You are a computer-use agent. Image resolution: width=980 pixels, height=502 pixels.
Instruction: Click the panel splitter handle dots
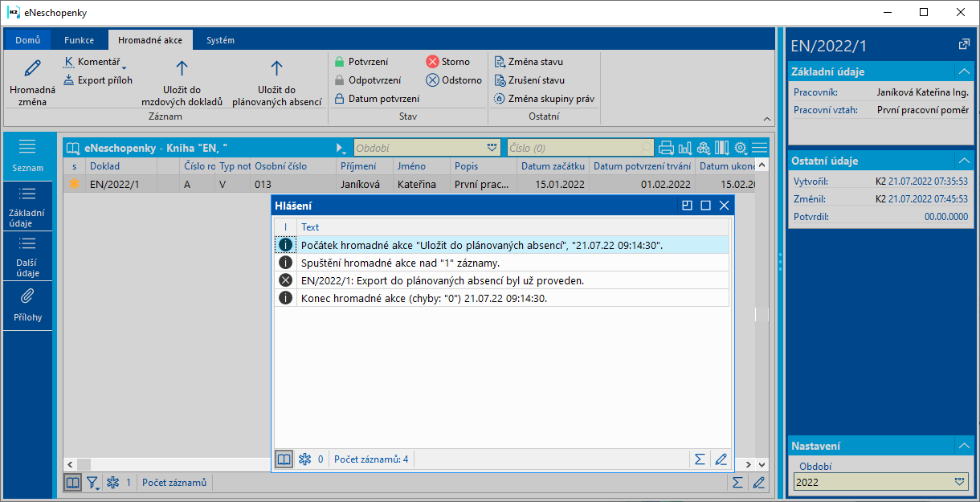point(780,263)
